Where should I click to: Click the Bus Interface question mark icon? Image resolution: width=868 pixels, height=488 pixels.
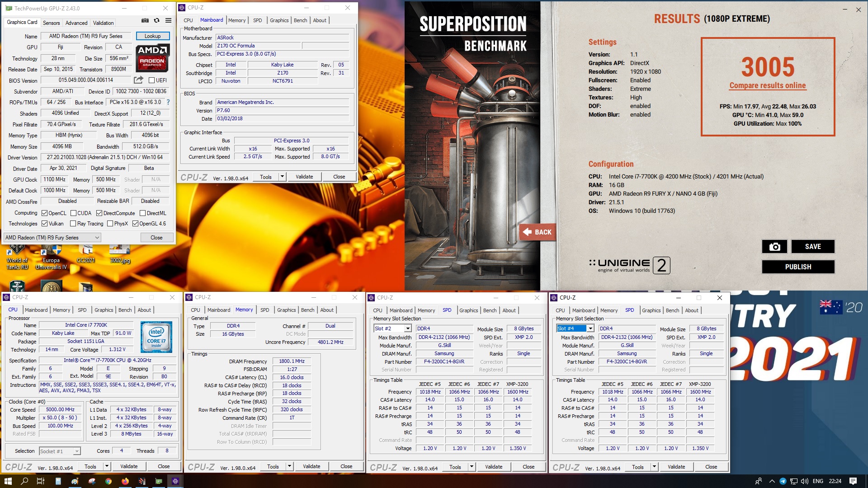(168, 102)
